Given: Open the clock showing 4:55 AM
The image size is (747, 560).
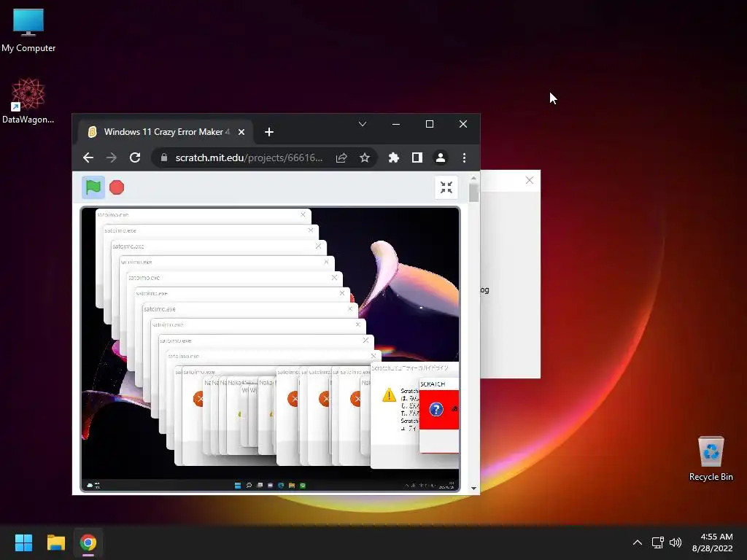Looking at the screenshot, I should 712,542.
